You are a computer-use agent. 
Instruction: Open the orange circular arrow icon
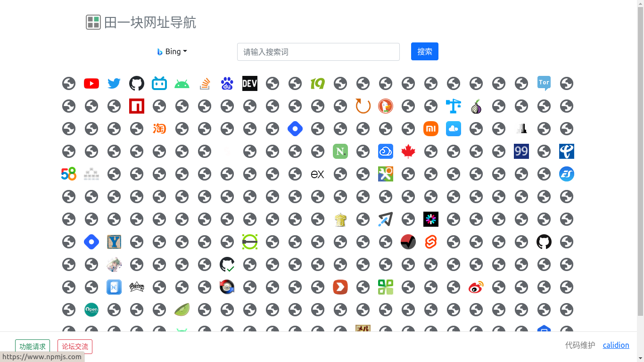pyautogui.click(x=363, y=106)
